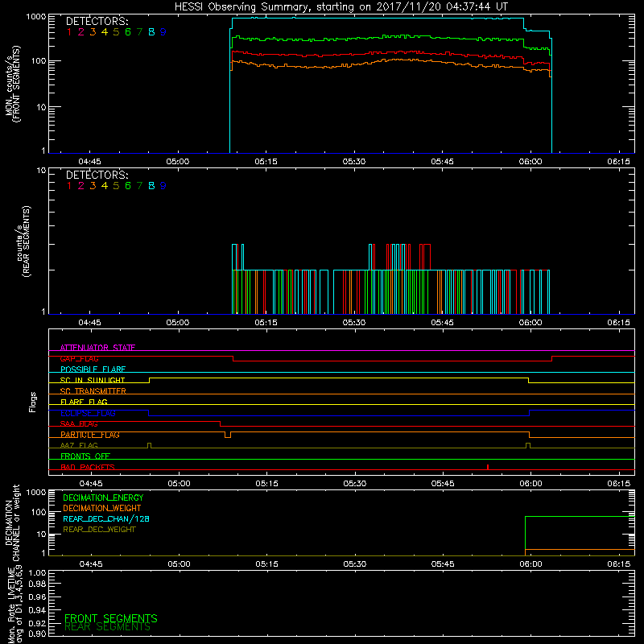Click the AAZ_FLAG label
Screen dimensions: 644x644
pos(79,445)
